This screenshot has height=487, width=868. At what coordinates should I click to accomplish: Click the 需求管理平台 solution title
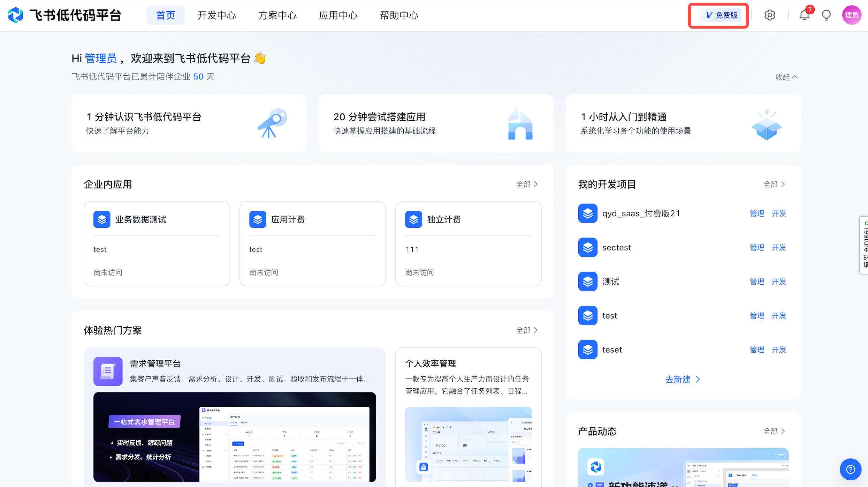tap(155, 364)
